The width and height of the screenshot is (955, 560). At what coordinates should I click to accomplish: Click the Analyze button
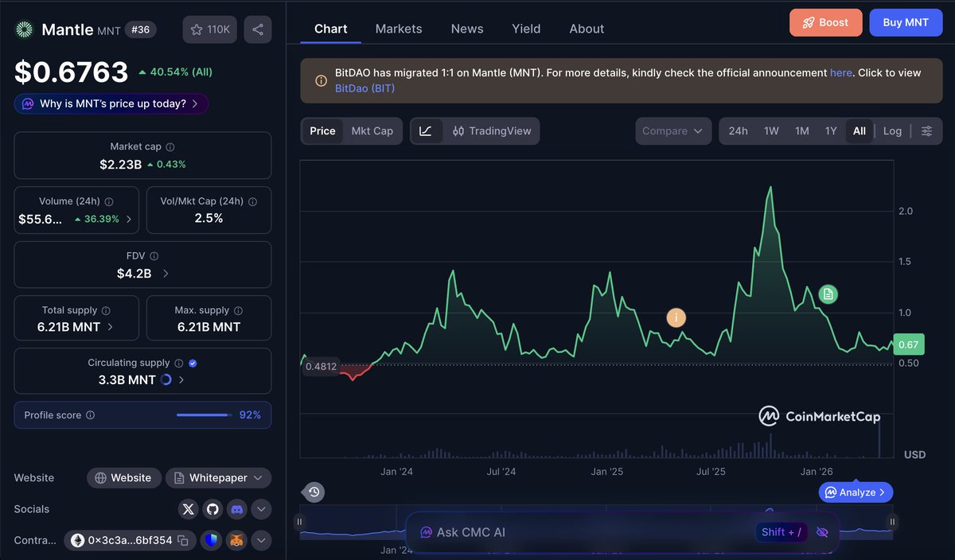click(x=856, y=492)
